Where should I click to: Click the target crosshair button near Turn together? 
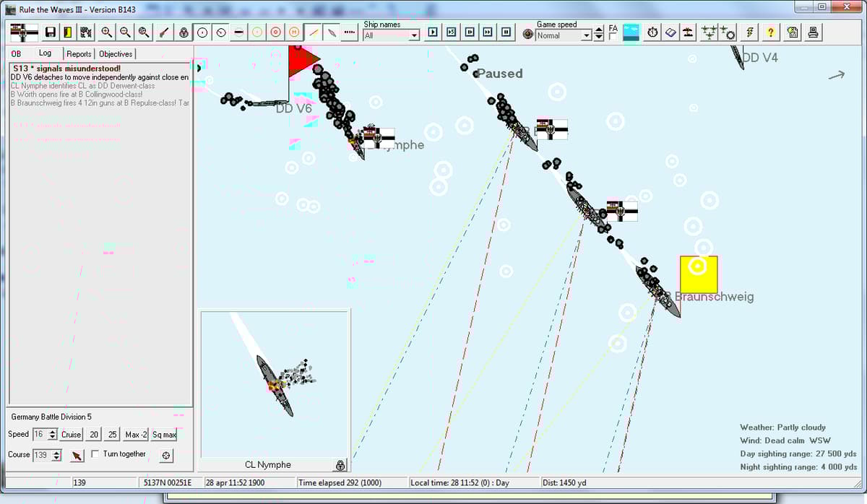(x=166, y=456)
